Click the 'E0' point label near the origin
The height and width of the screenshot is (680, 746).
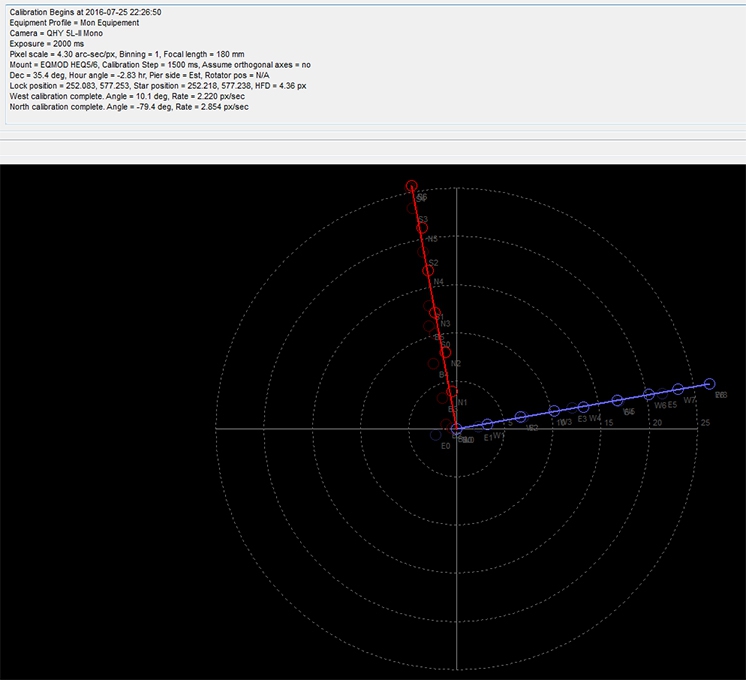445,446
